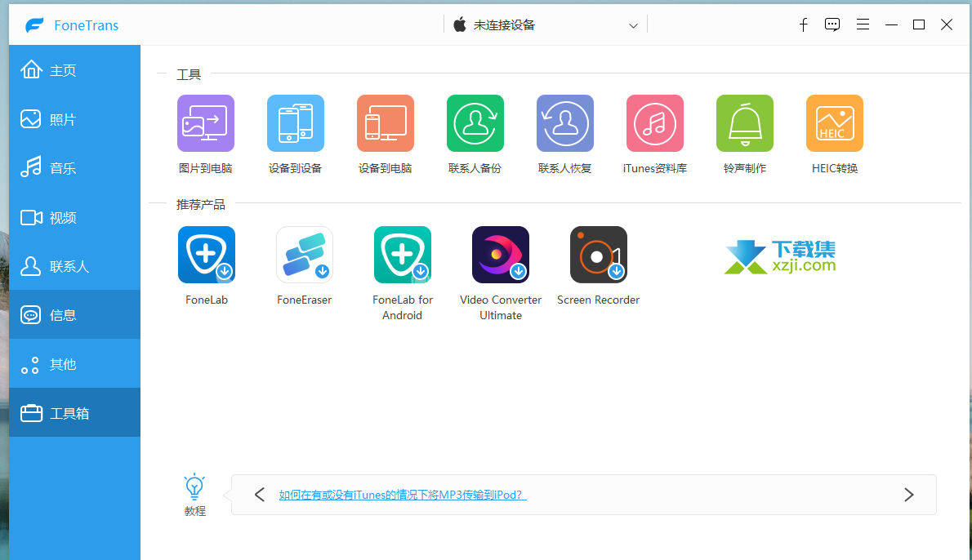972x560 pixels.
Task: Minimize the FoneTrans window
Action: point(891,24)
